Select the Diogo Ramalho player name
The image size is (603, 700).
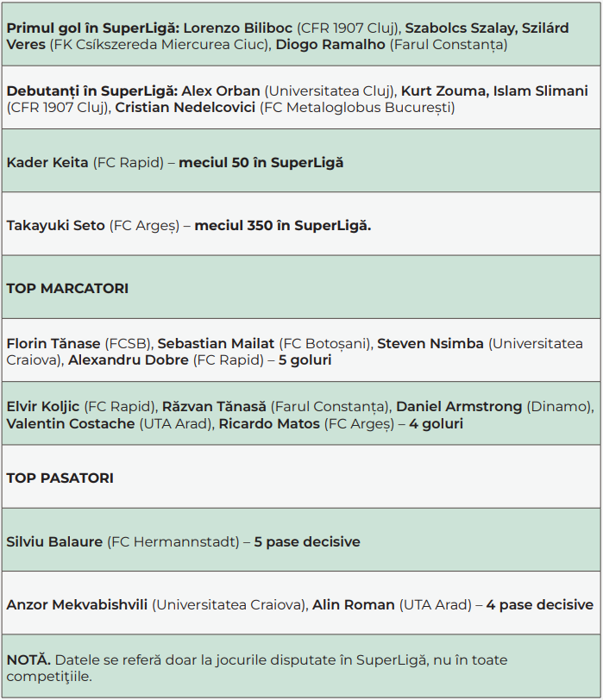tap(330, 44)
